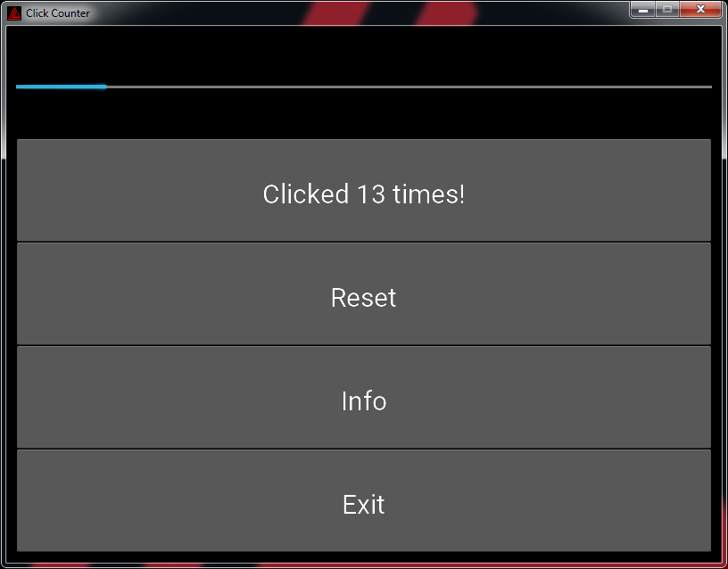Increment the counter via 'Clicked 13 times!' button
The image size is (728, 569).
point(364,190)
